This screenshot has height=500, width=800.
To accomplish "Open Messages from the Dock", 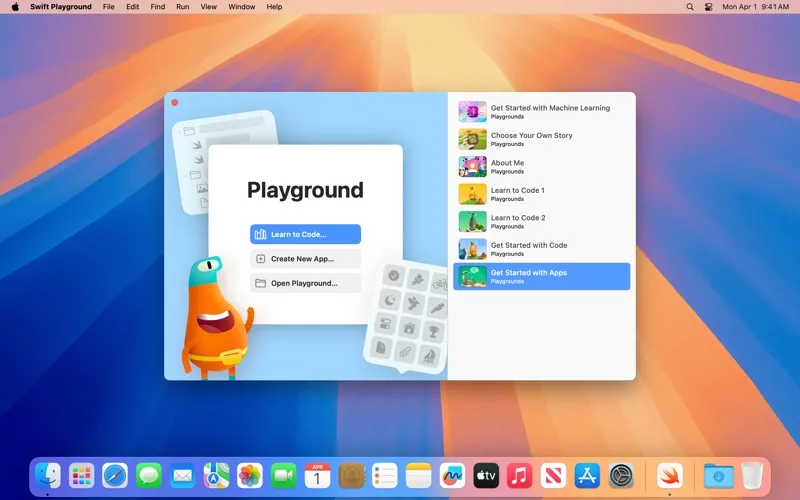I will [149, 476].
